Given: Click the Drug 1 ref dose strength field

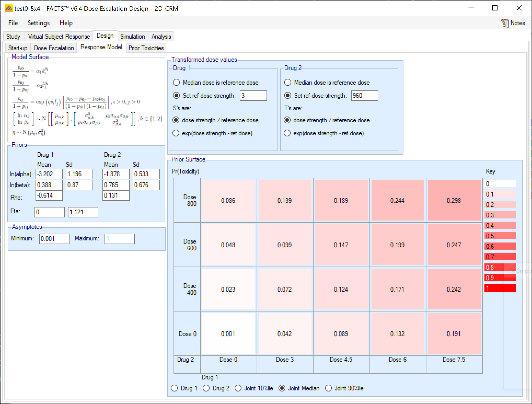Looking at the screenshot, I should [x=253, y=96].
